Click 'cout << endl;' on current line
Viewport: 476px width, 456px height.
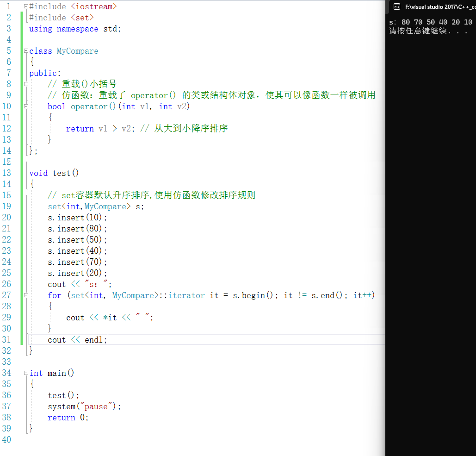click(x=77, y=340)
